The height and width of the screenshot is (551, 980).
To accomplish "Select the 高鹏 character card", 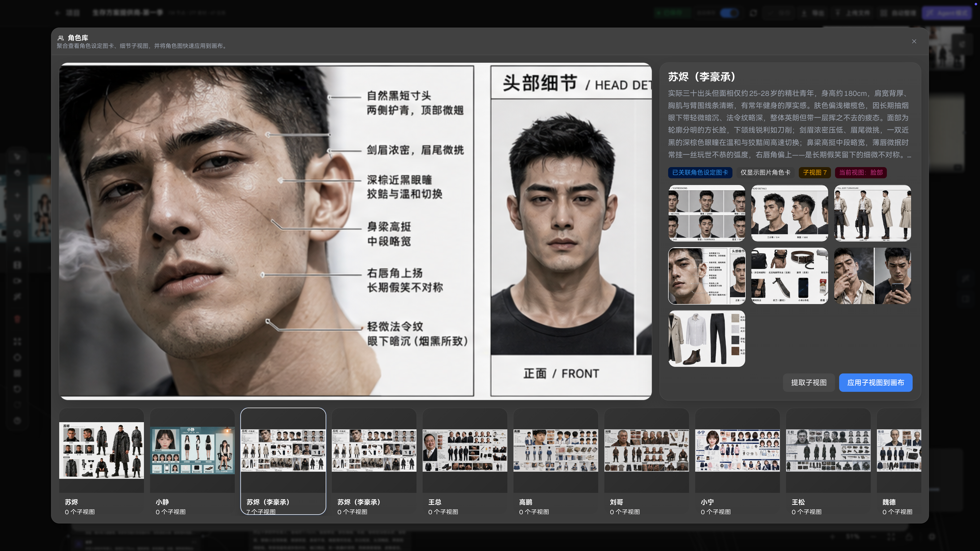I will [x=556, y=461].
